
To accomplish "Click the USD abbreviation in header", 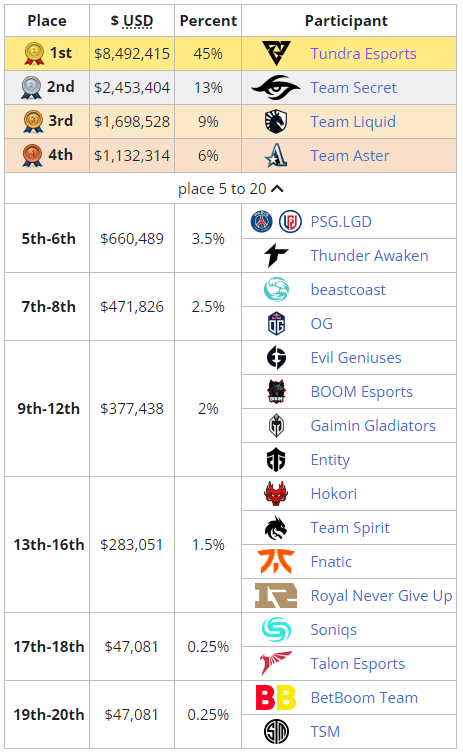I will click(x=138, y=21).
